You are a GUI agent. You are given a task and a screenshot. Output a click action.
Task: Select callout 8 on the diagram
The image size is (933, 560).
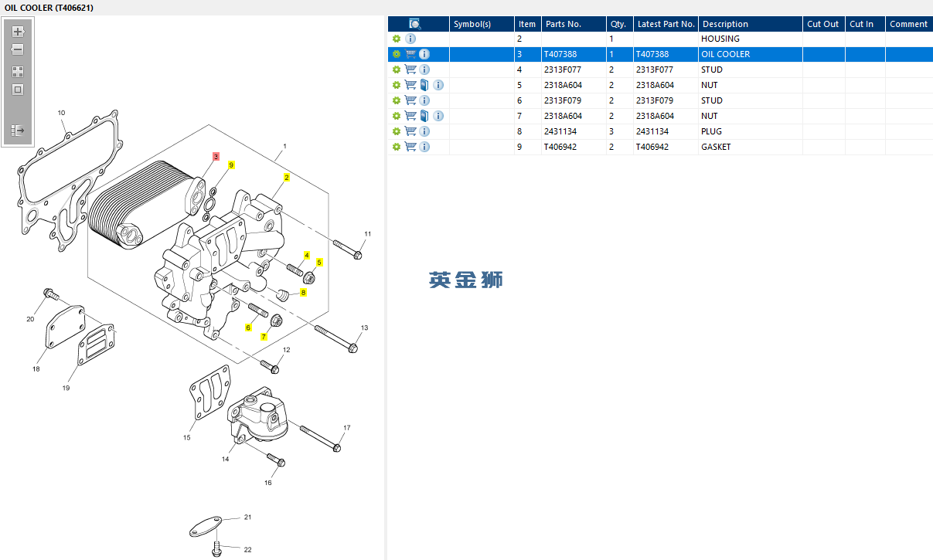click(303, 293)
